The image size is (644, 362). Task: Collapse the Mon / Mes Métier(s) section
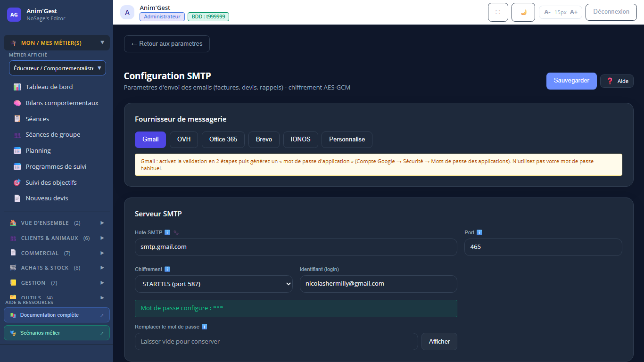click(57, 43)
